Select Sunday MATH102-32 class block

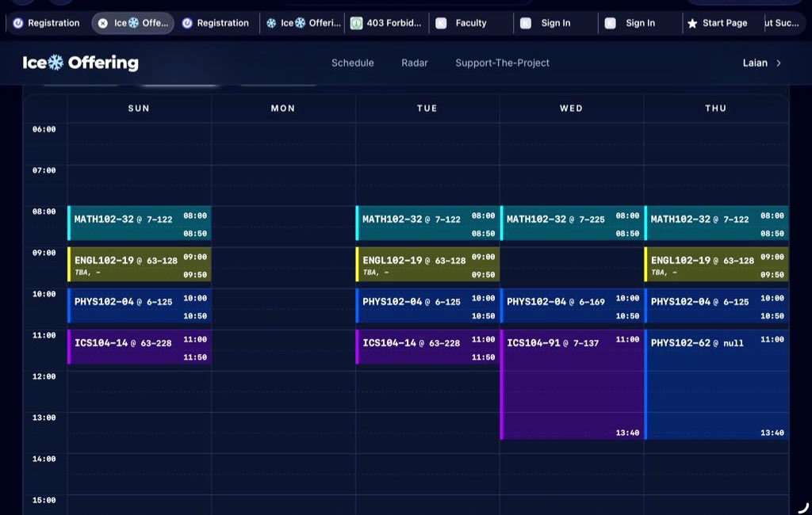[x=140, y=223]
